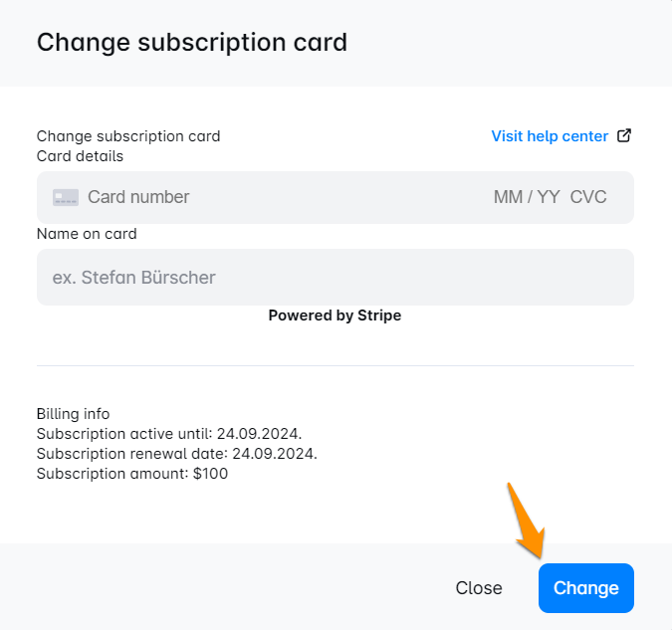Screen dimensions: 672x630
Task: Click the external link icon beside help center
Action: pyautogui.click(x=624, y=136)
